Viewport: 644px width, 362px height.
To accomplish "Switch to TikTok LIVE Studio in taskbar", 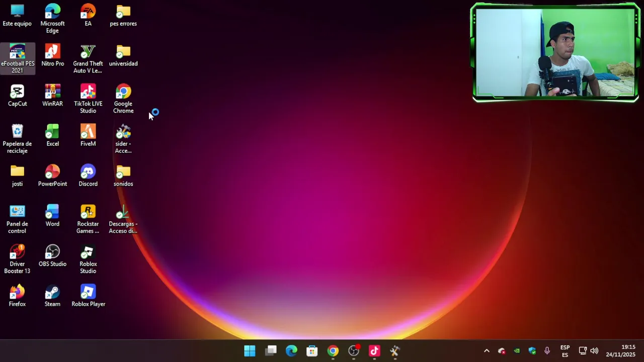I will pyautogui.click(x=374, y=351).
